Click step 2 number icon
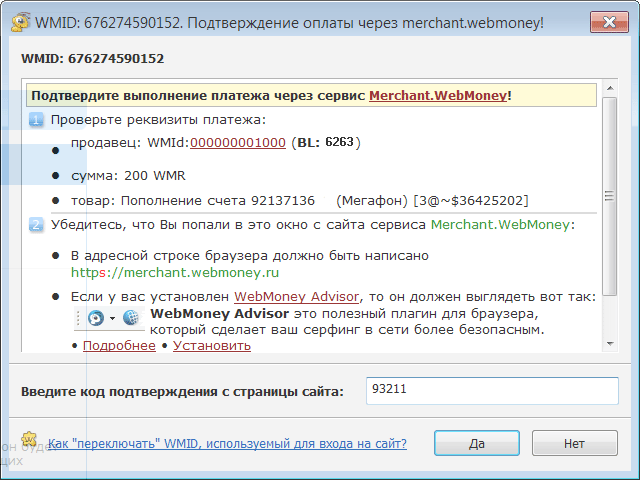 click(x=36, y=225)
